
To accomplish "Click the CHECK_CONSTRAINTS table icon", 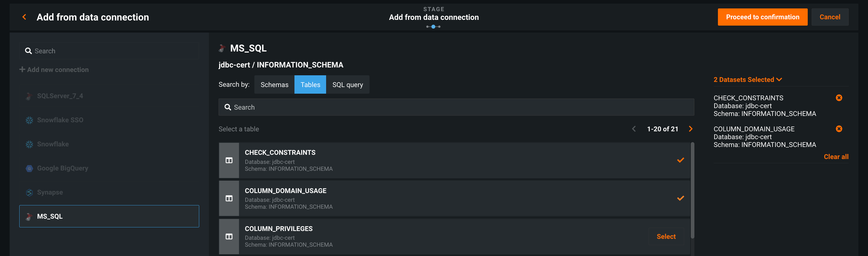I will (229, 160).
